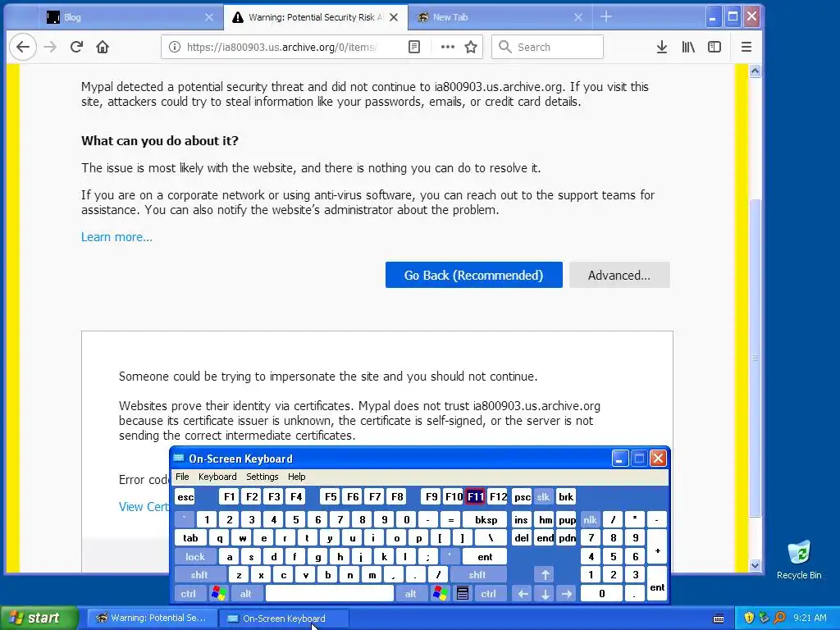840x630 pixels.
Task: Click the bksp backspace key
Action: (486, 519)
